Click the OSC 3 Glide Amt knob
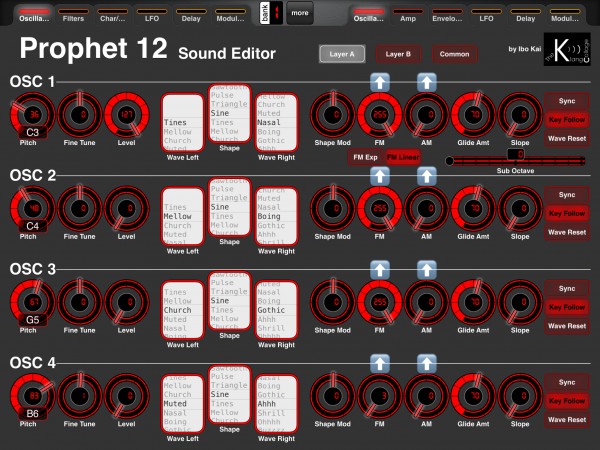 coord(473,302)
